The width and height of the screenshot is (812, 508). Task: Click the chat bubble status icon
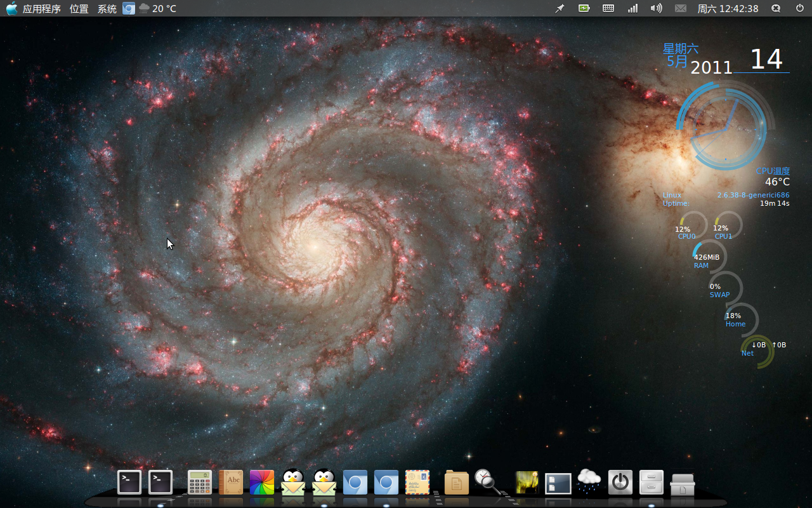click(x=776, y=8)
